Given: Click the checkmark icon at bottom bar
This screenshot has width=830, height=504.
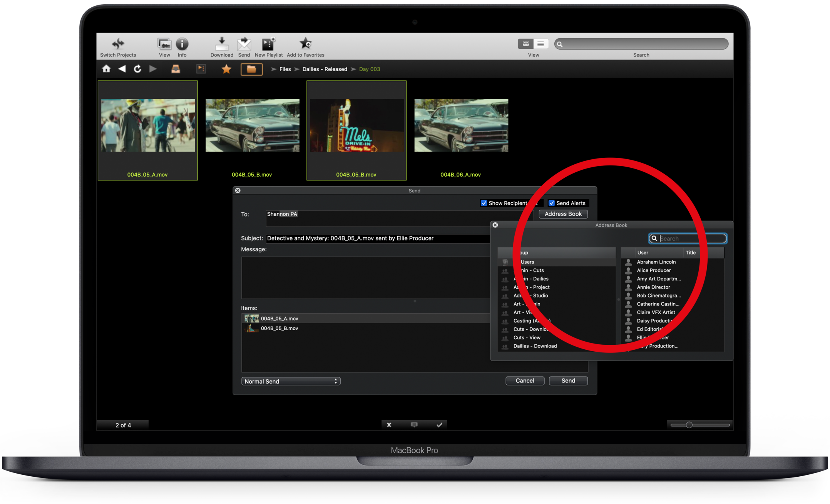Looking at the screenshot, I should click(x=439, y=425).
